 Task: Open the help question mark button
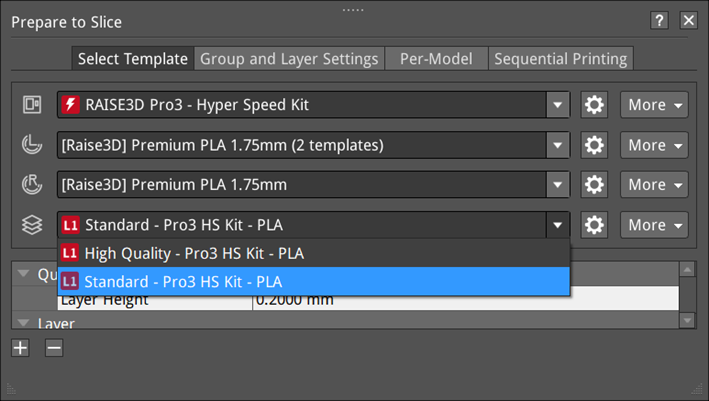(x=658, y=21)
